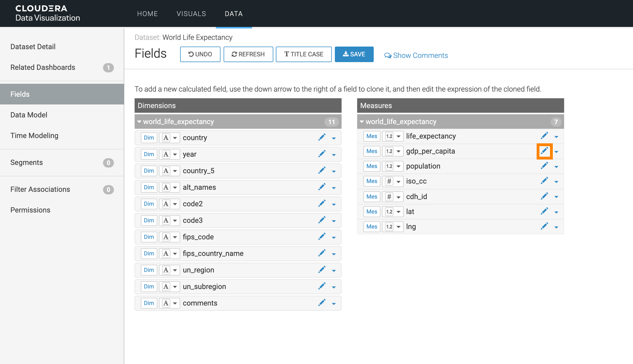Click the pencil icon for life_expectancy

(x=544, y=136)
